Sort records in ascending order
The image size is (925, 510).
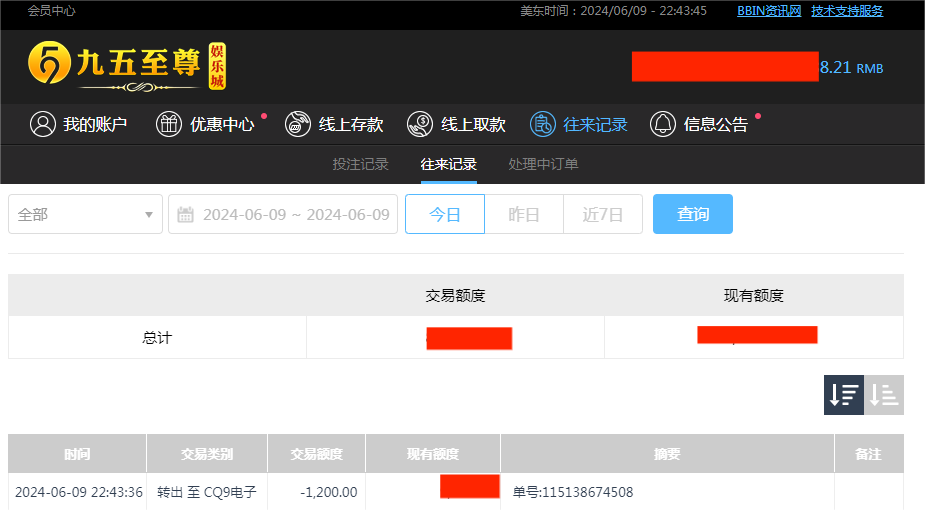884,395
